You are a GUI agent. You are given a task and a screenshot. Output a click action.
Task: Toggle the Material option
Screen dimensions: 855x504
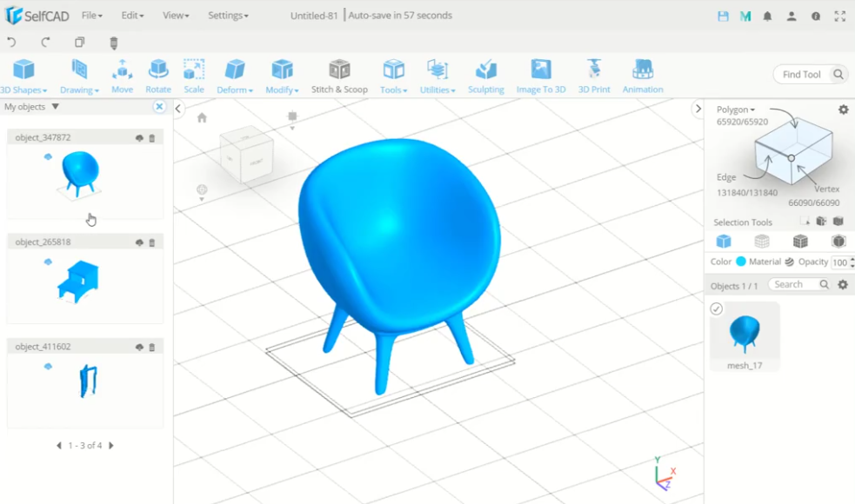pos(772,262)
